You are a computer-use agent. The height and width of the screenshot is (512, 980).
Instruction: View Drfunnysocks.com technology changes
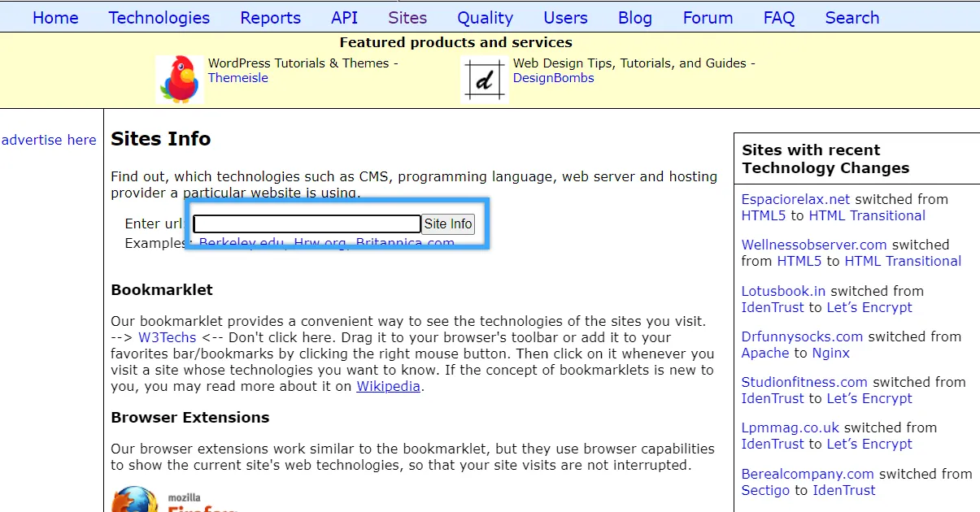[802, 336]
